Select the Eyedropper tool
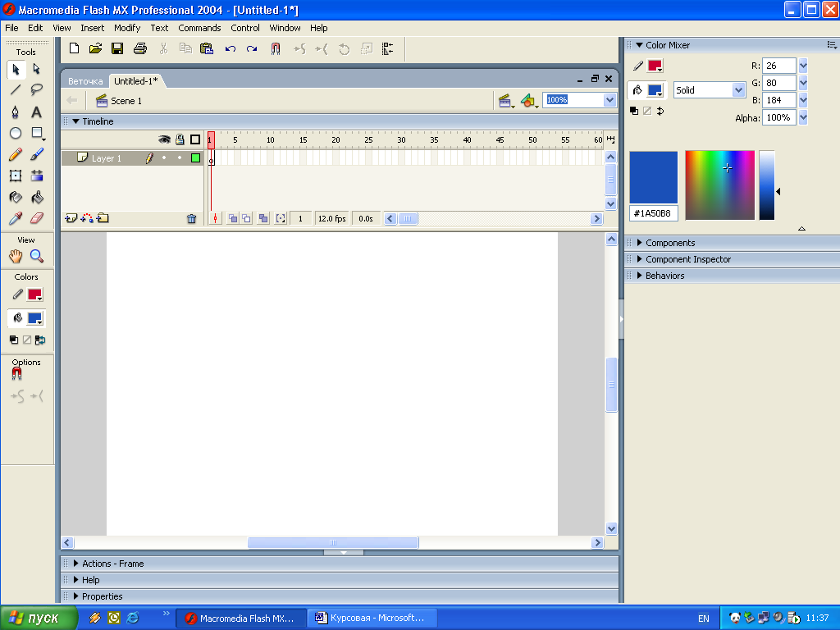Screen dimensions: 840x630 click(x=16, y=218)
